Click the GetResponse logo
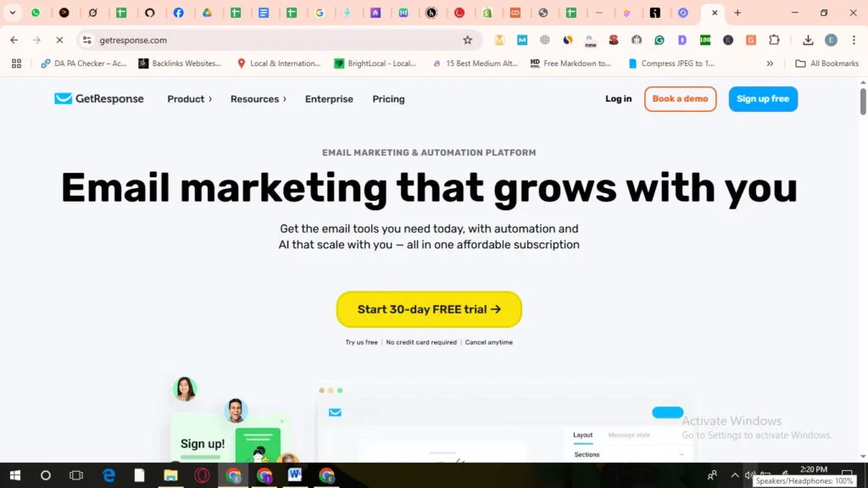This screenshot has width=868, height=488. pos(99,99)
